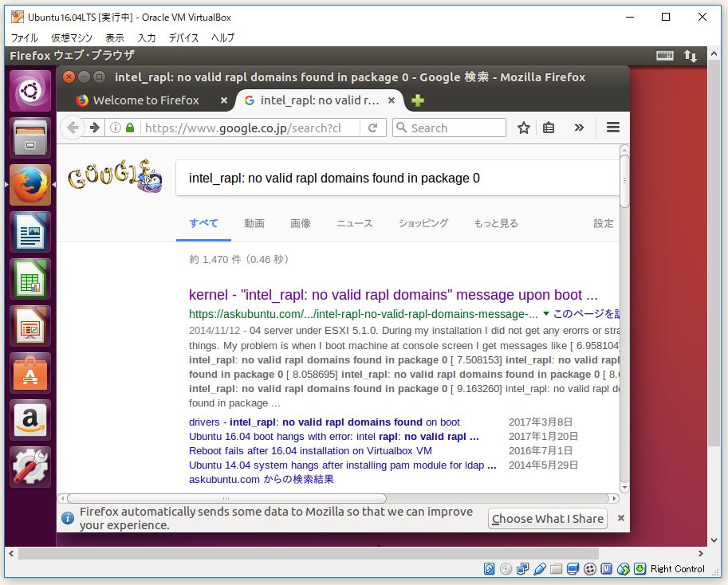Open the drivers intel_rapl on boot link
Screen dimensions: 728x585
point(324,422)
